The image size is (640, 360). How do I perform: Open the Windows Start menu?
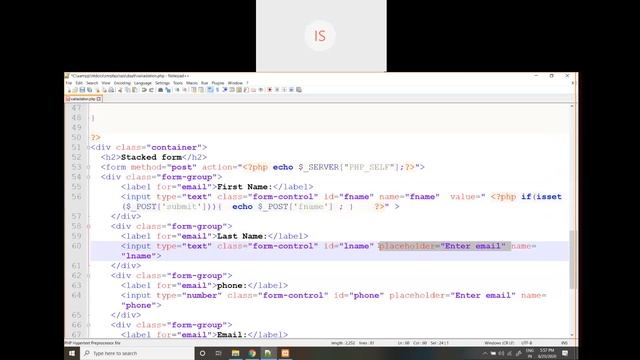point(72,353)
